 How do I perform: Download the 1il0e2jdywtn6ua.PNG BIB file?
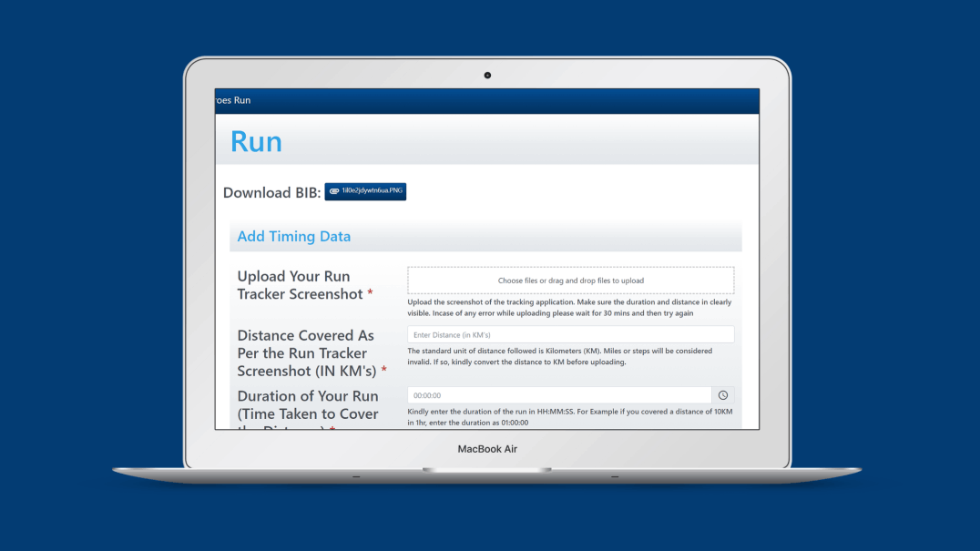point(365,191)
